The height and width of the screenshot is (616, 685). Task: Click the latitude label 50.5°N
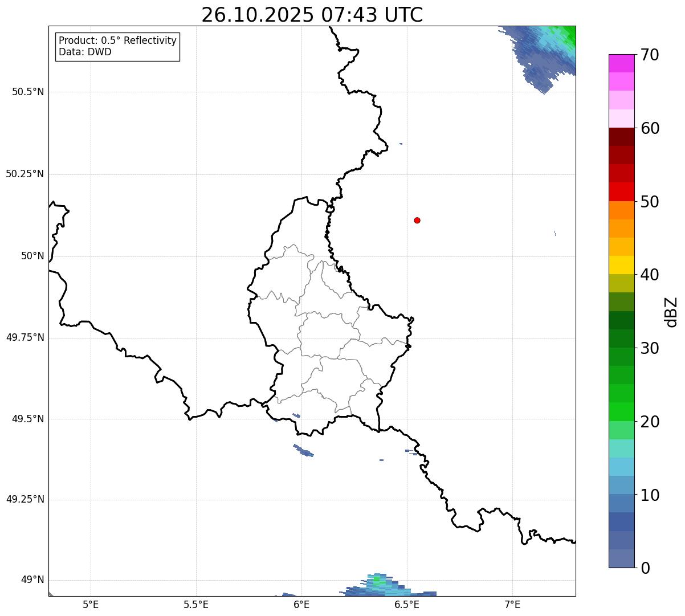[28, 92]
